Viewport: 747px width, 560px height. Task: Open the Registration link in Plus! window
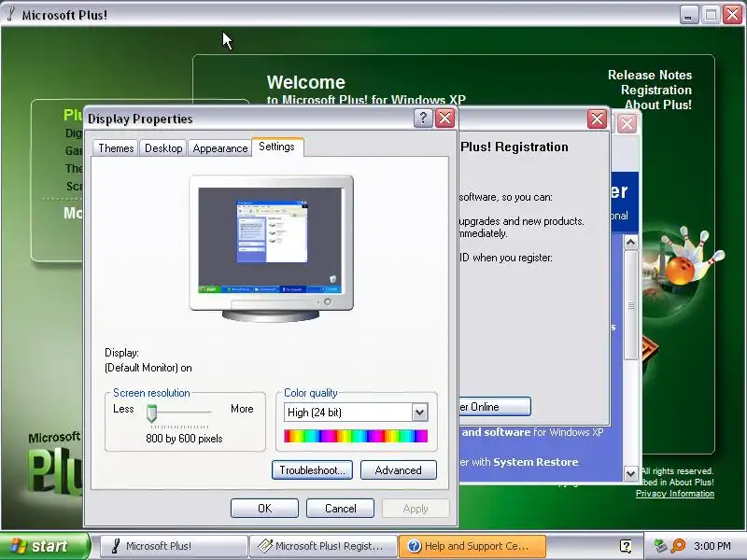coord(656,90)
